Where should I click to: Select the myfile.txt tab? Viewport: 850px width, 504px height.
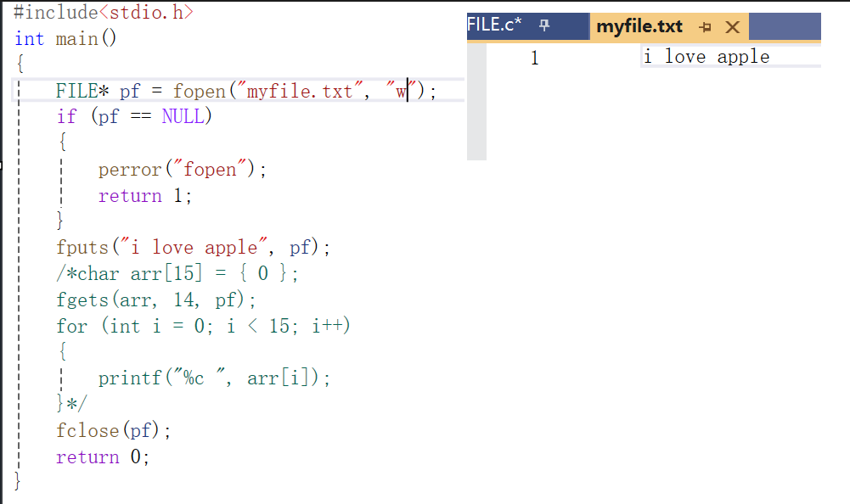639,26
